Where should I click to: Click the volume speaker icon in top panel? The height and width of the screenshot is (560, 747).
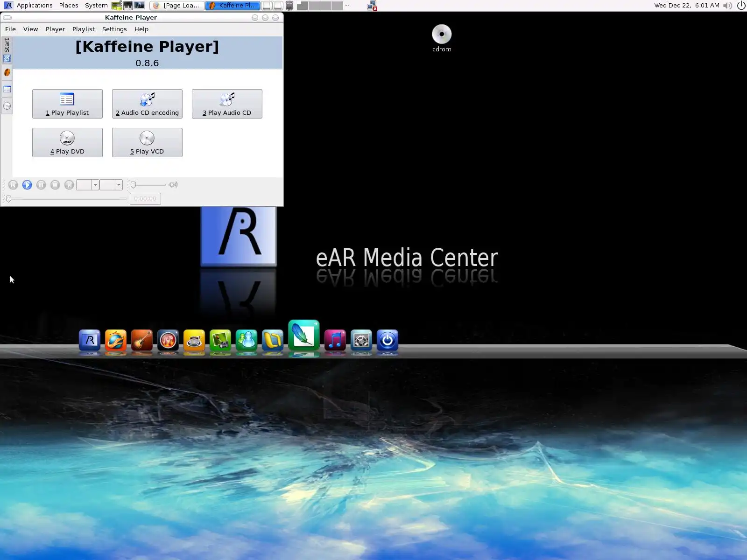[x=727, y=6]
